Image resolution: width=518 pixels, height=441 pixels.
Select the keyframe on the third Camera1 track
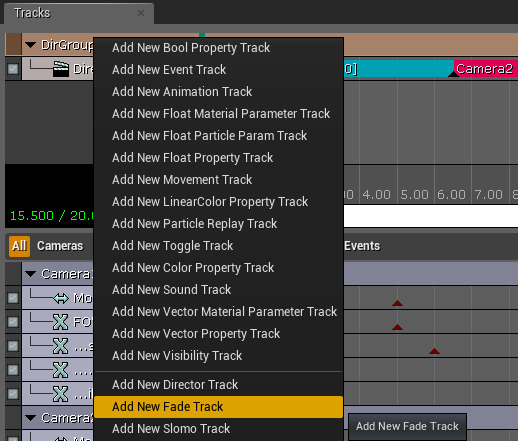tap(434, 351)
